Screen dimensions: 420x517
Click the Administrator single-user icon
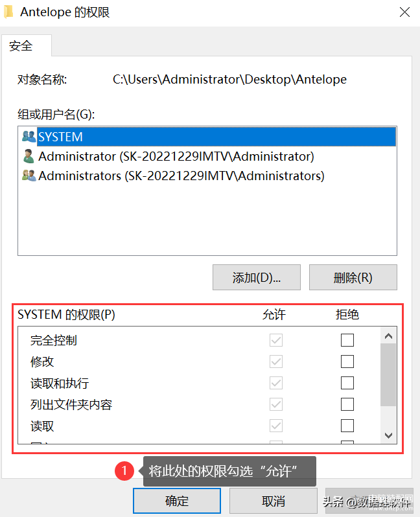point(29,156)
